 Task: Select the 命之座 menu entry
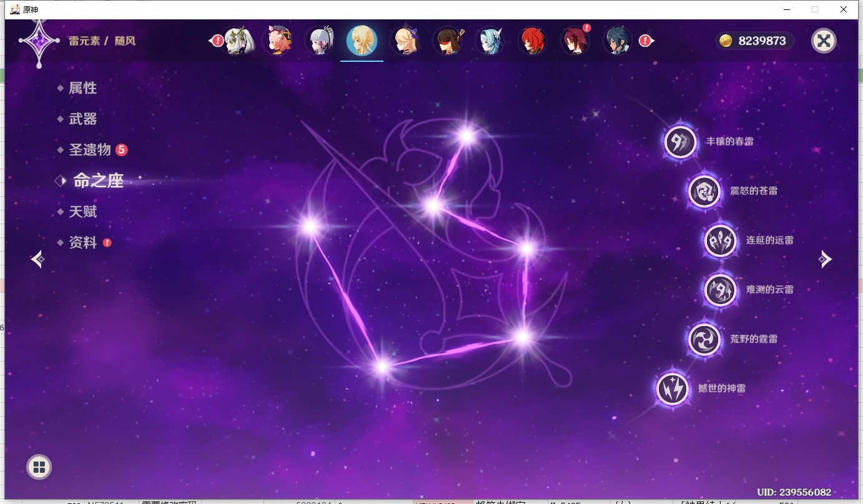click(98, 180)
